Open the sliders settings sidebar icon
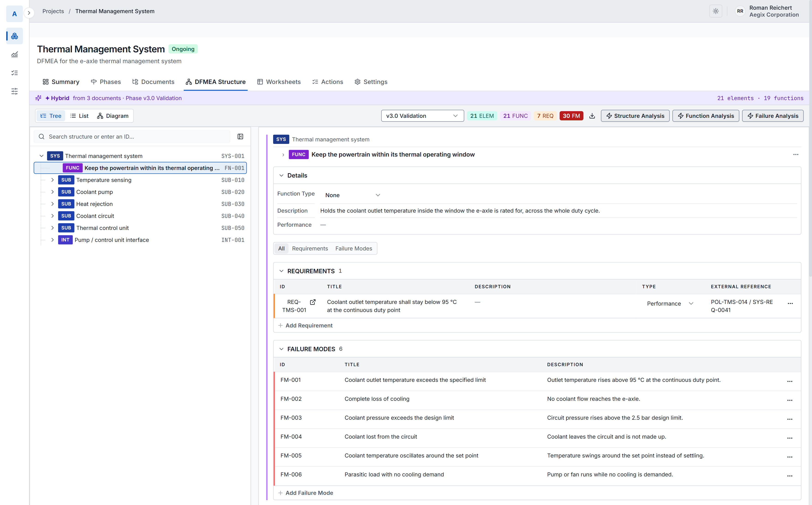The width and height of the screenshot is (812, 505). click(x=14, y=91)
